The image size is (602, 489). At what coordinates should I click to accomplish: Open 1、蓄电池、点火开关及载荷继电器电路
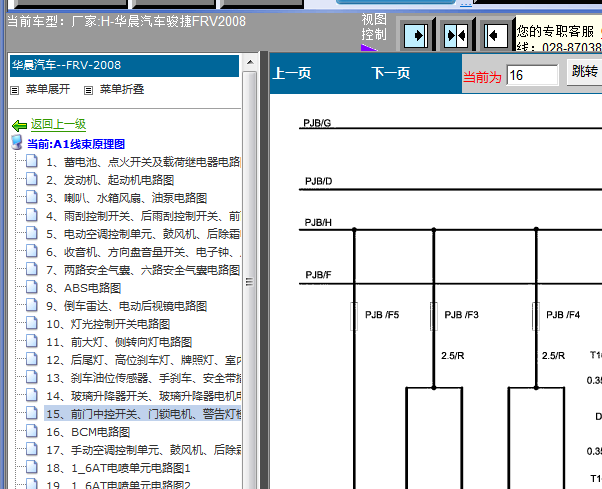143,162
